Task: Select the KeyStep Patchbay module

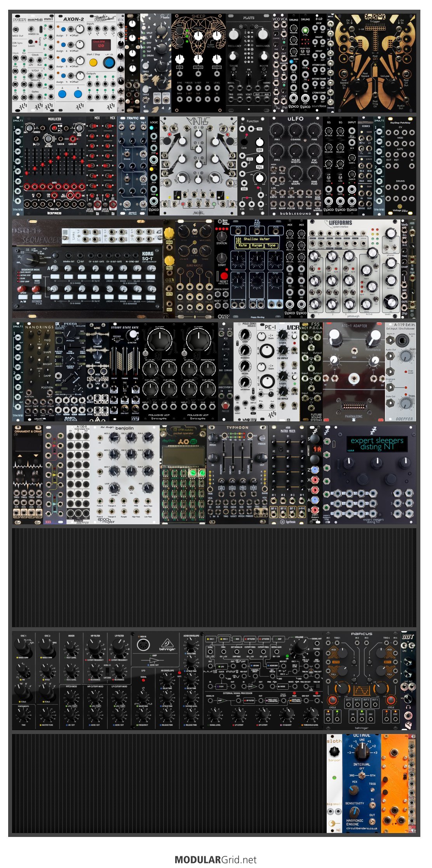Action: point(401,166)
